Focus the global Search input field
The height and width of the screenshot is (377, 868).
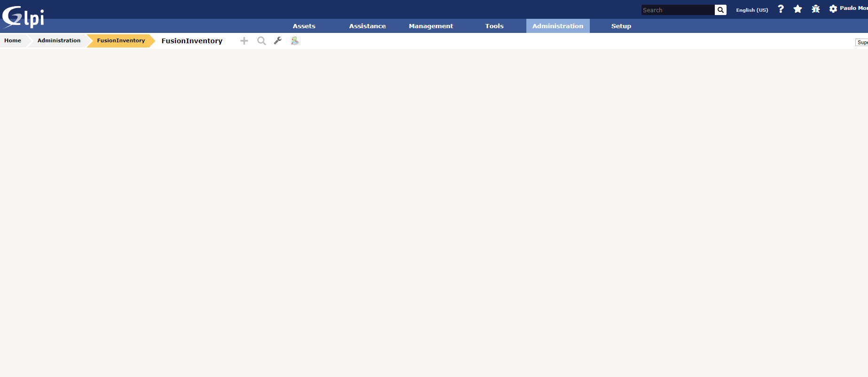(x=678, y=10)
